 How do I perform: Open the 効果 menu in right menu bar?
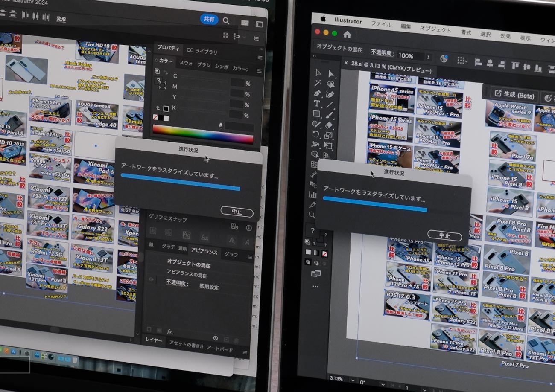click(505, 36)
